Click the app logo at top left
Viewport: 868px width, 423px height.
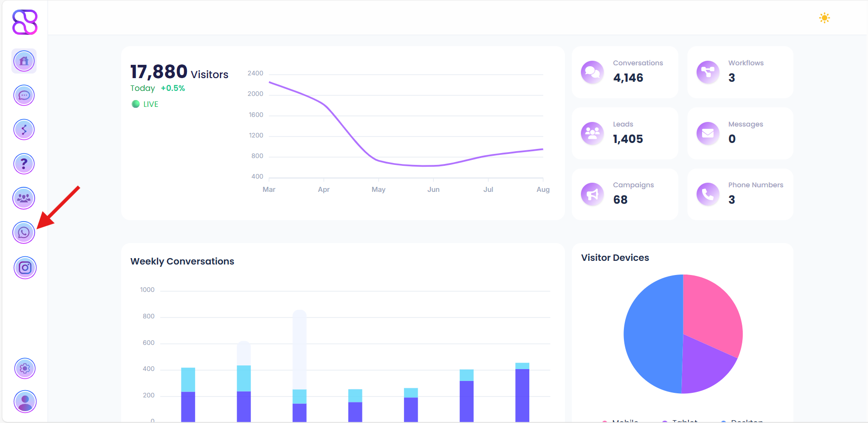tap(25, 22)
